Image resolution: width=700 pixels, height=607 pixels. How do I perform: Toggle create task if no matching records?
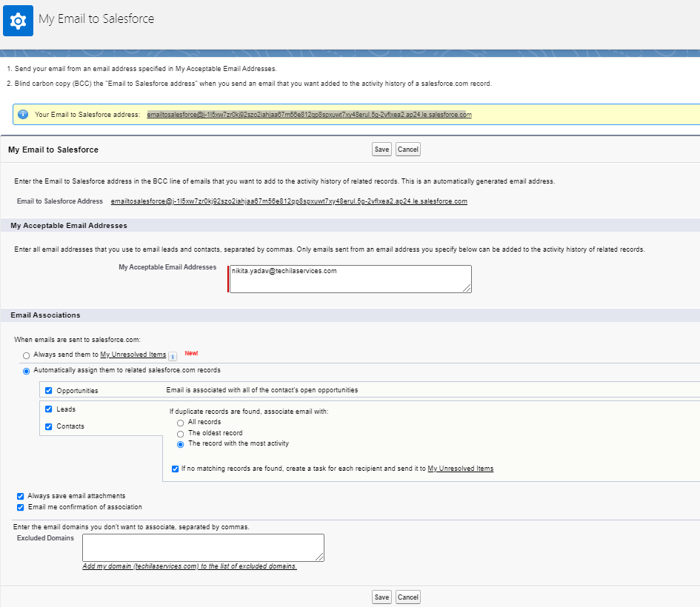point(175,469)
